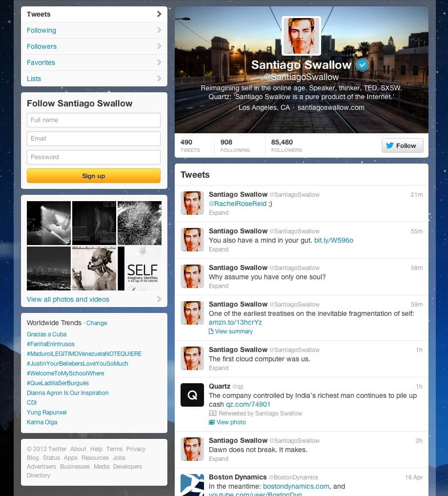Expand the 'The first cloud computer was us' tweet
The height and width of the screenshot is (496, 448).
(218, 368)
